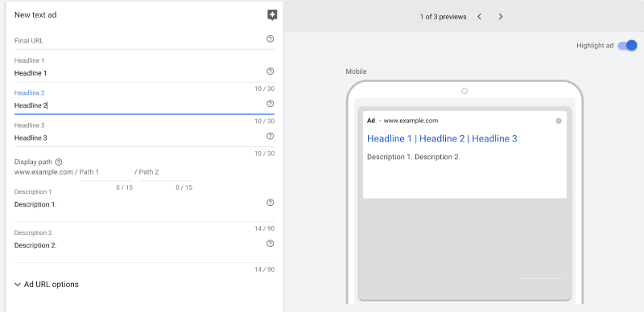
Task: Click the 'Display path' label
Action: pos(33,162)
